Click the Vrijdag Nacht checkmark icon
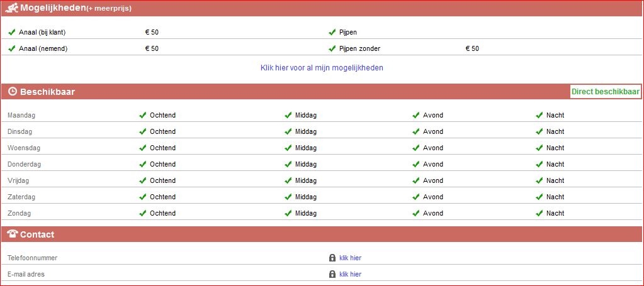Screen dimensions: 644x286 539,180
